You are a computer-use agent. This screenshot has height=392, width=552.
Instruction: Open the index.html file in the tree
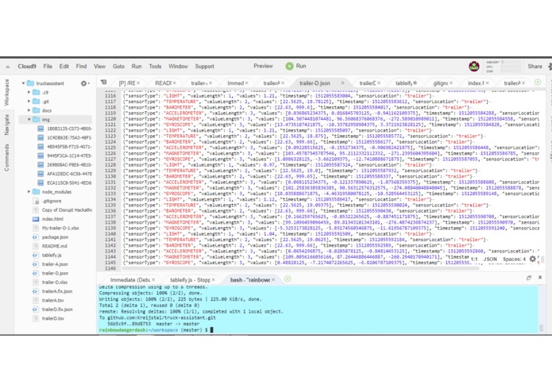point(52,219)
